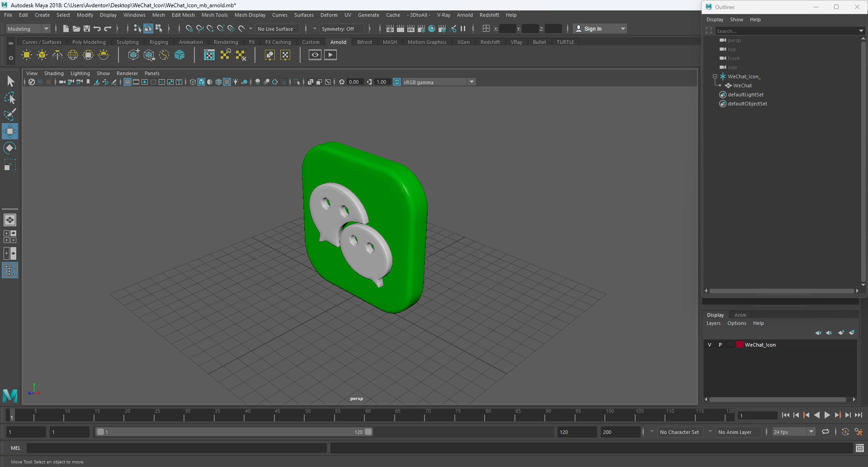Viewport: 868px width, 467px height.
Task: Toggle the color management ON button
Action: 397,82
